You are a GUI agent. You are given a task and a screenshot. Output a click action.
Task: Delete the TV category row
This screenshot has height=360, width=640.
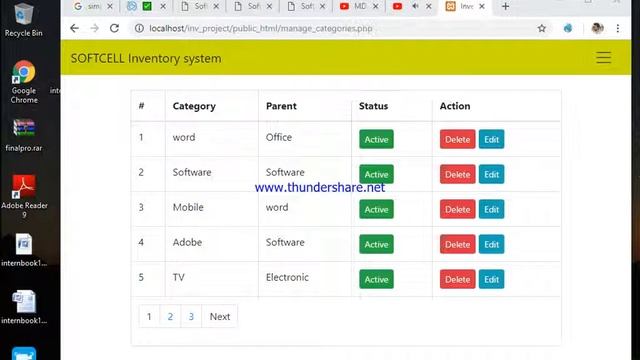coord(458,279)
